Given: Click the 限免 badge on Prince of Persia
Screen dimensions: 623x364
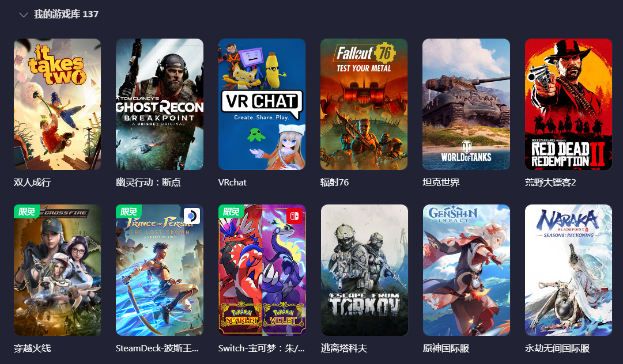Looking at the screenshot, I should [129, 211].
